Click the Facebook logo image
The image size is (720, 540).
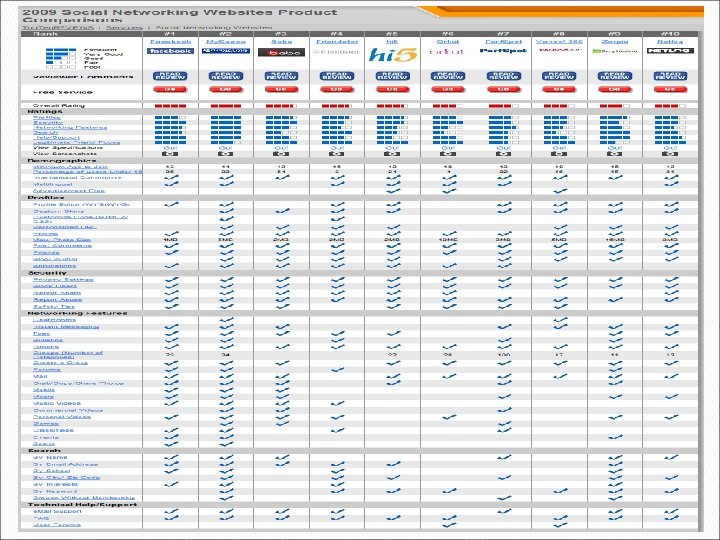pyautogui.click(x=170, y=51)
